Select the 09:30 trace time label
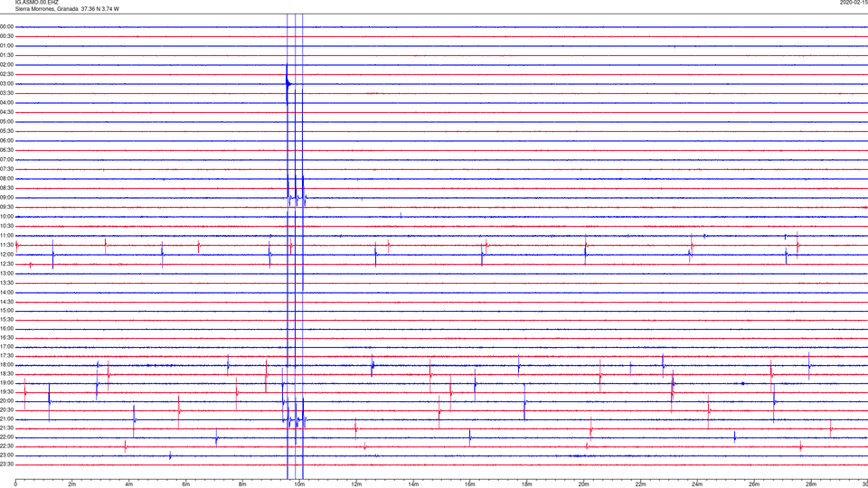This screenshot has height=488, width=868. click(x=6, y=207)
